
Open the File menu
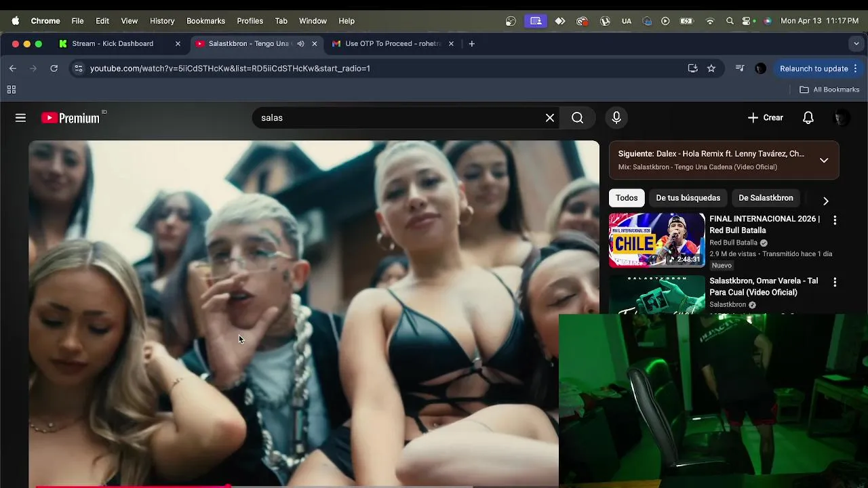coord(78,21)
